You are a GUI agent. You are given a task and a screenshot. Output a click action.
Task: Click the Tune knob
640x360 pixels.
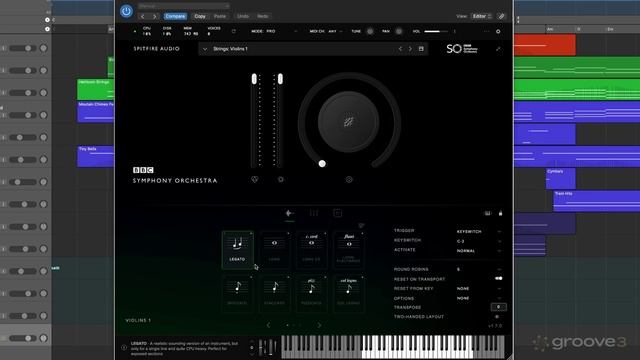point(370,31)
